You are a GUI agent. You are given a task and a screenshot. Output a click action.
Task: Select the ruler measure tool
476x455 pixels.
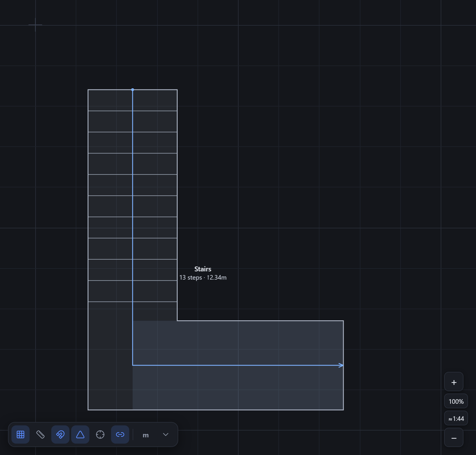(x=40, y=434)
